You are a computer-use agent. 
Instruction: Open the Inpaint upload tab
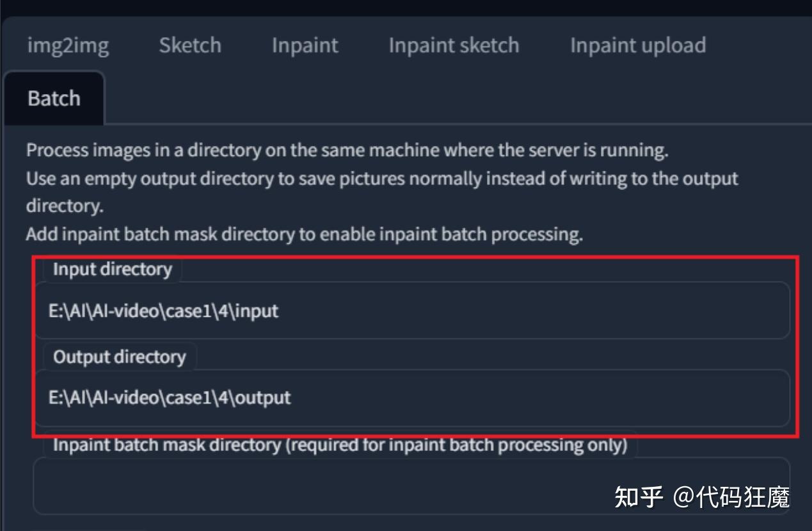pyautogui.click(x=638, y=45)
